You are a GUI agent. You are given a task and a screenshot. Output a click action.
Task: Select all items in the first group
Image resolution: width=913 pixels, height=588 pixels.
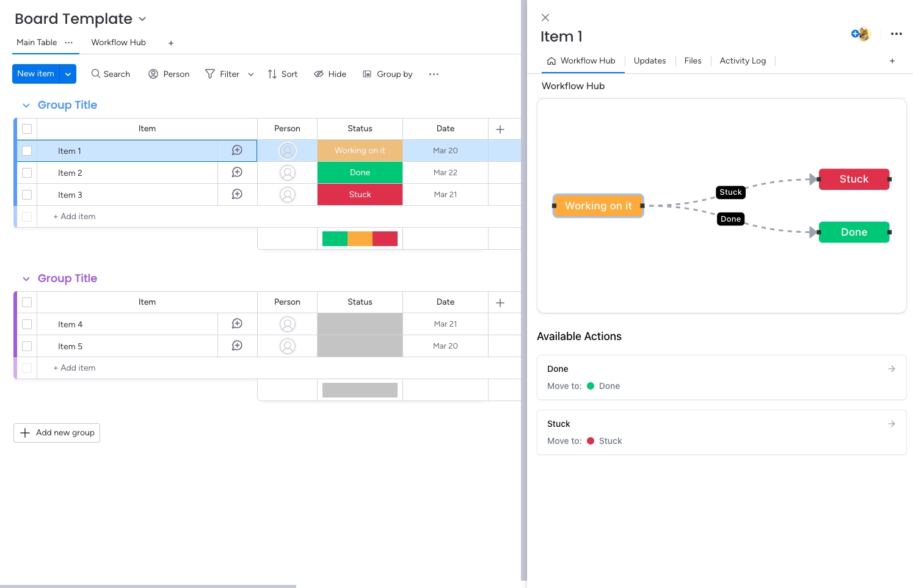click(x=27, y=129)
